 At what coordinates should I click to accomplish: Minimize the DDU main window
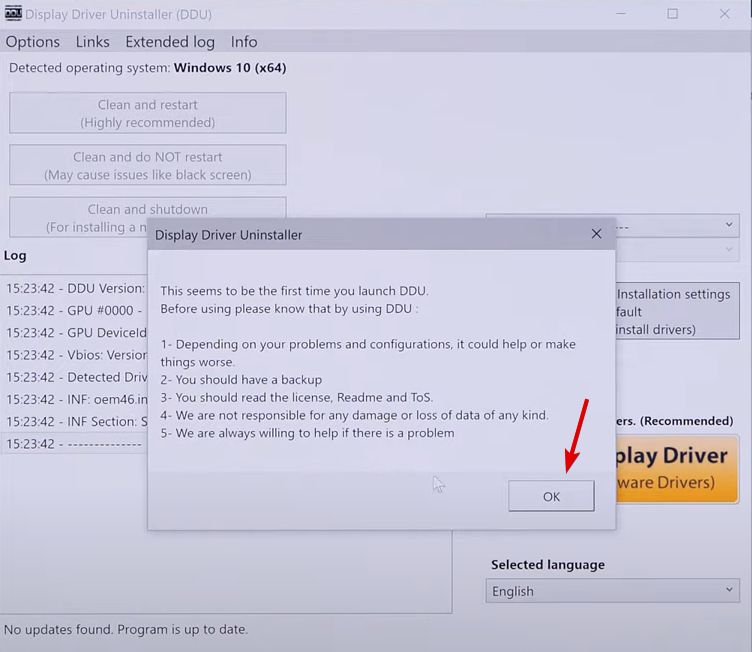621,14
